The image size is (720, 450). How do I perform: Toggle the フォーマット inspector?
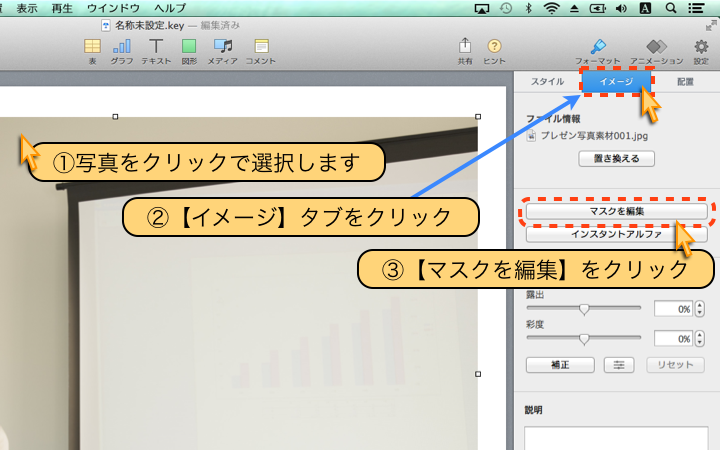point(597,51)
